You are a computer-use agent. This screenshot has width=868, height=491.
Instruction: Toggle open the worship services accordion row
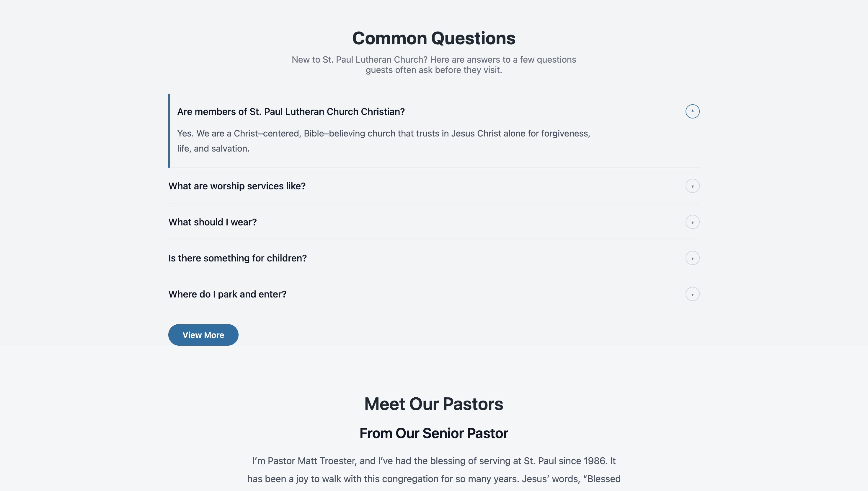237,186
